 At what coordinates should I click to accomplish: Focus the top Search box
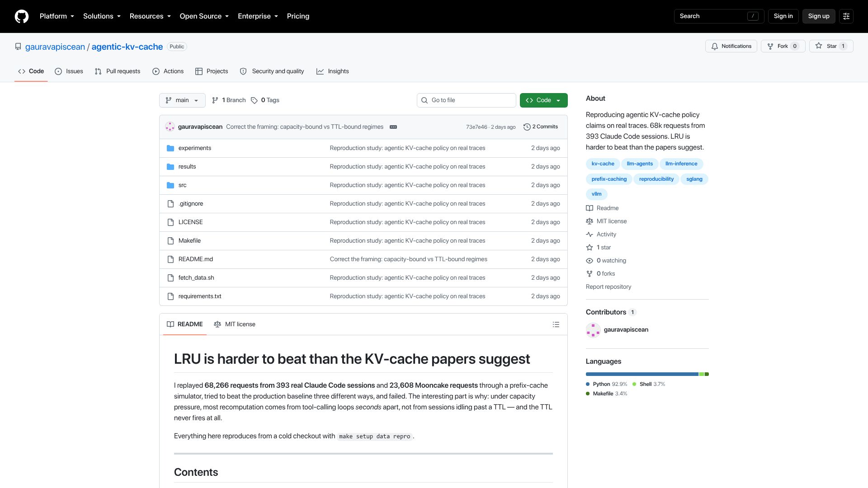(x=719, y=16)
